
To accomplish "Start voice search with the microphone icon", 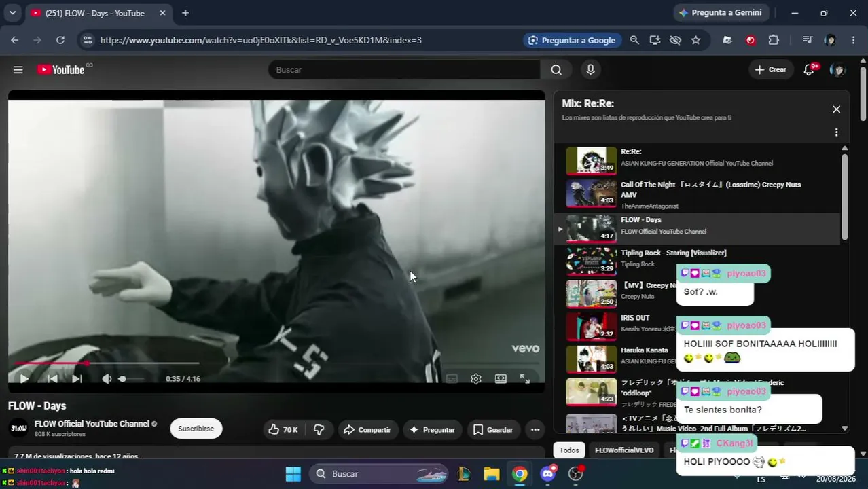I will pos(590,69).
